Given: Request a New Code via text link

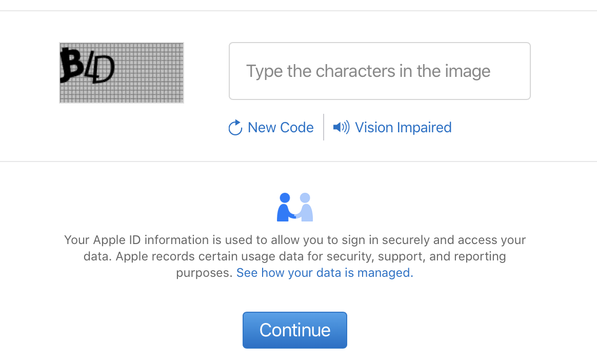Looking at the screenshot, I should (281, 128).
